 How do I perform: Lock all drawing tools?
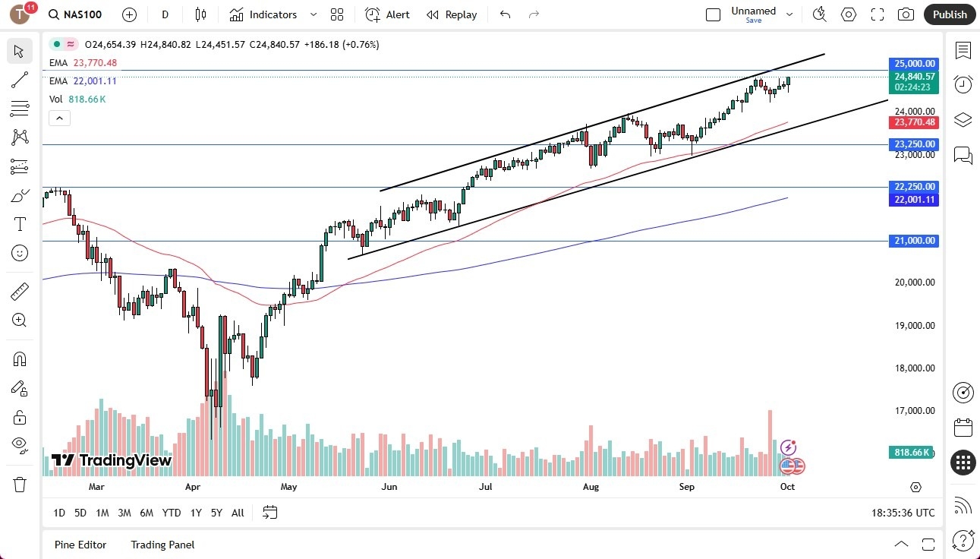point(20,416)
